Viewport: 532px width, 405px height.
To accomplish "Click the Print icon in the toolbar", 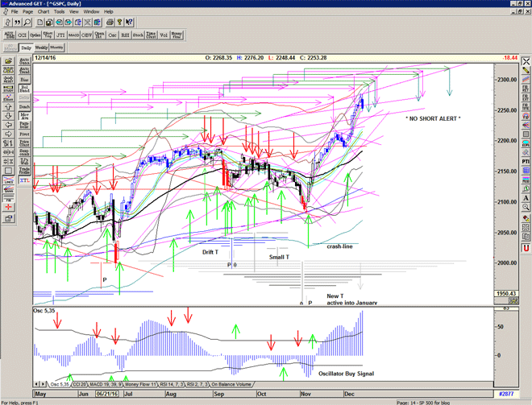I will [109, 23].
